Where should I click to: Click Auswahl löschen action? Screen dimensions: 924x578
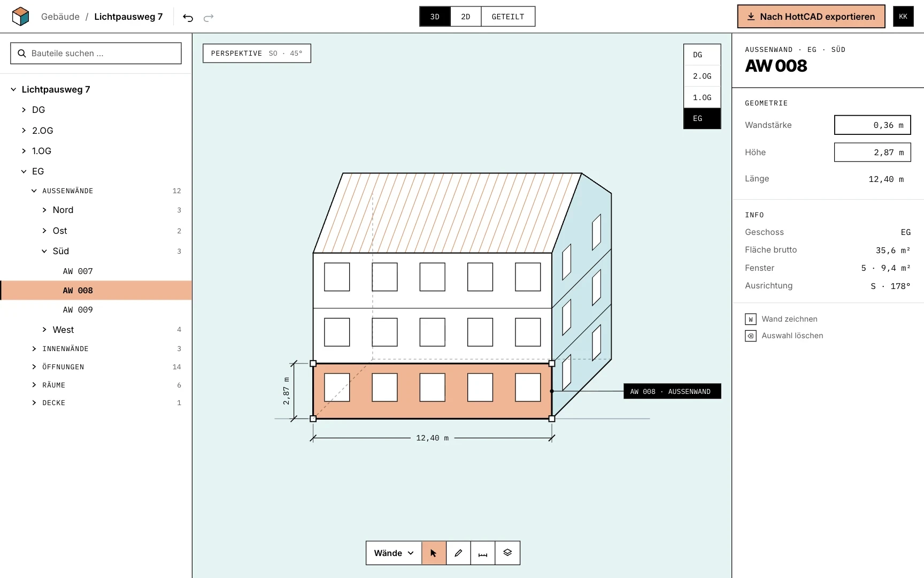[x=792, y=336]
